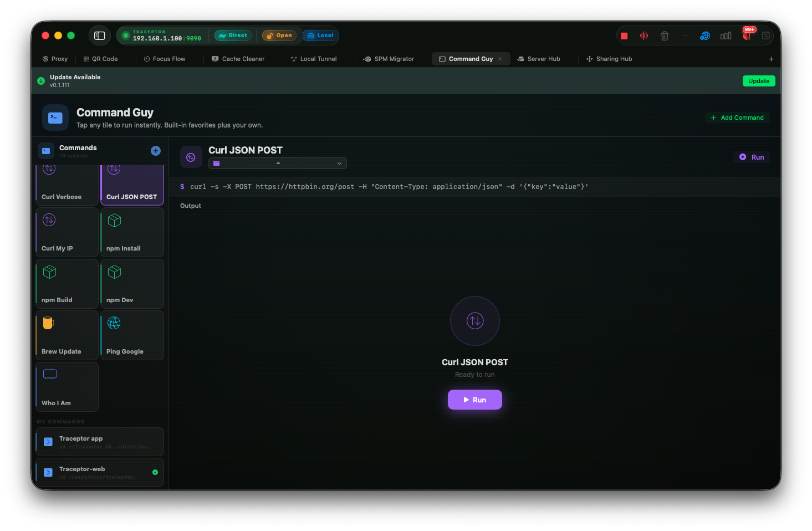
Task: Open the working directory dropdown
Action: [x=278, y=163]
